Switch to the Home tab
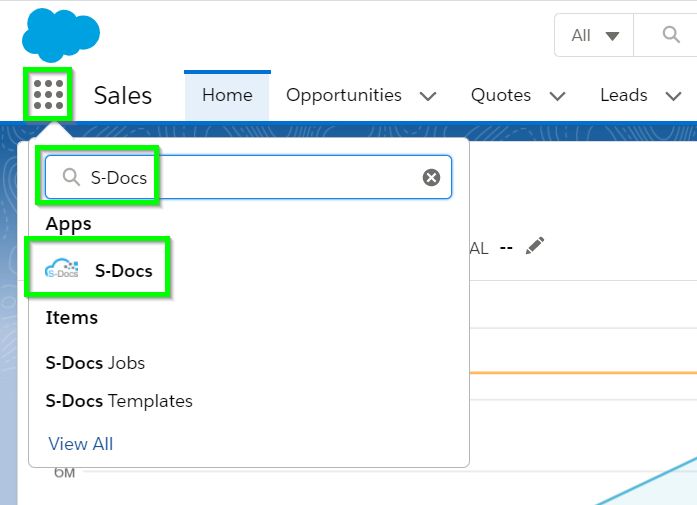The image size is (697, 505). [227, 95]
